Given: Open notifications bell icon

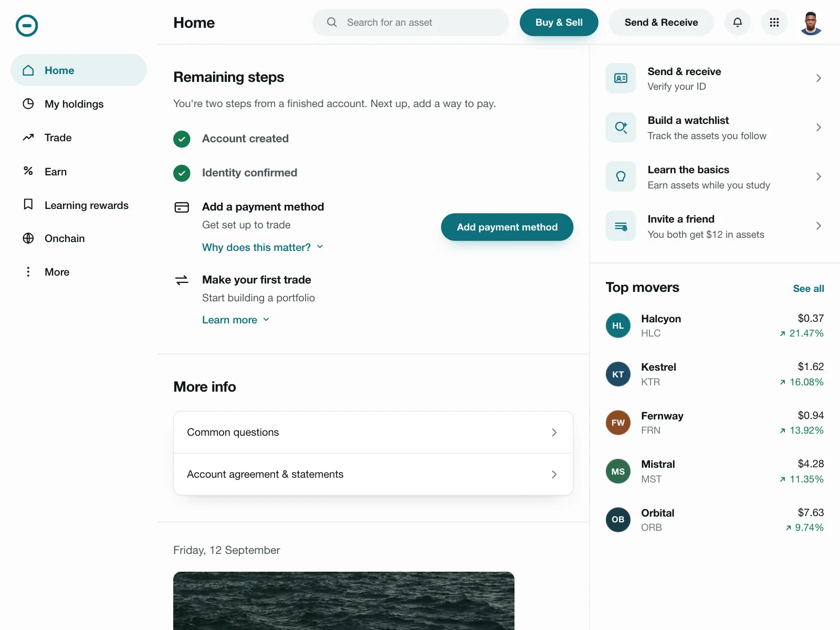Looking at the screenshot, I should point(738,23).
